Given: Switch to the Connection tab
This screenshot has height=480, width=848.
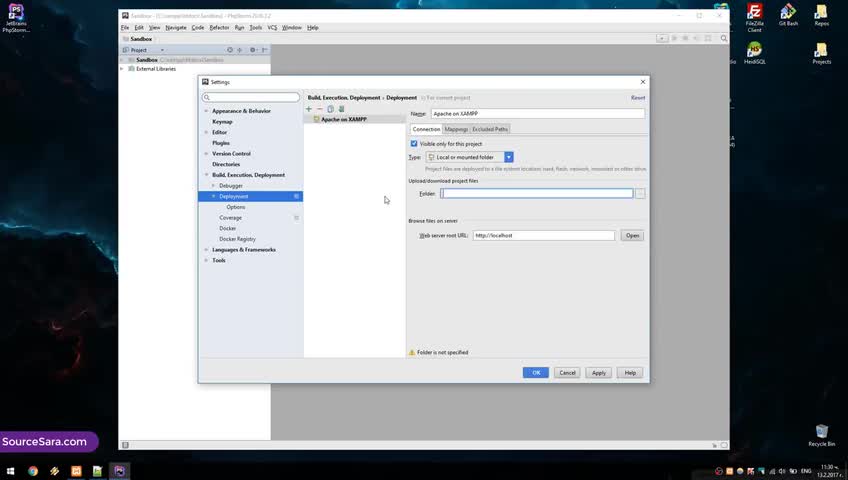Looking at the screenshot, I should [426, 129].
